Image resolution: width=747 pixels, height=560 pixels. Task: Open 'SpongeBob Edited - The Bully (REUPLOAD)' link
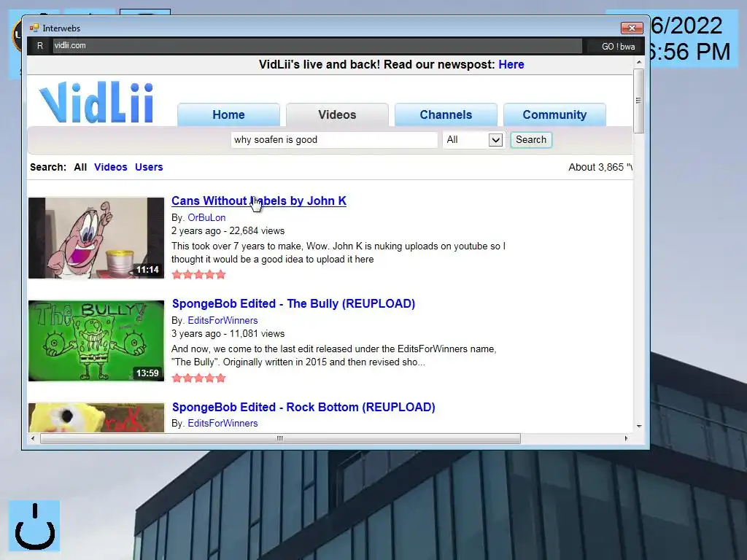pyautogui.click(x=293, y=304)
